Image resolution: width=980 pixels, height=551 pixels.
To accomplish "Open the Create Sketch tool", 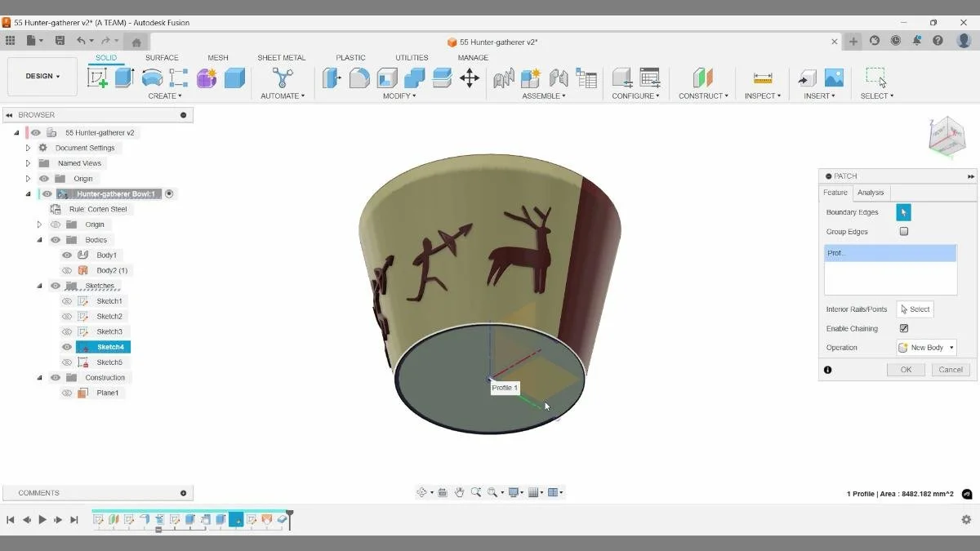I will coord(99,77).
